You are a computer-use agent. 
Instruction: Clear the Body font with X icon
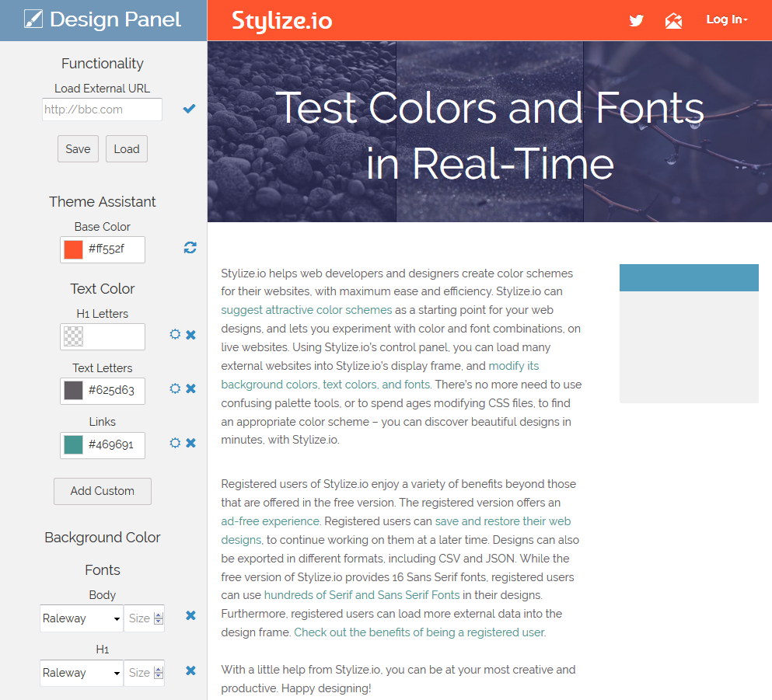(191, 615)
